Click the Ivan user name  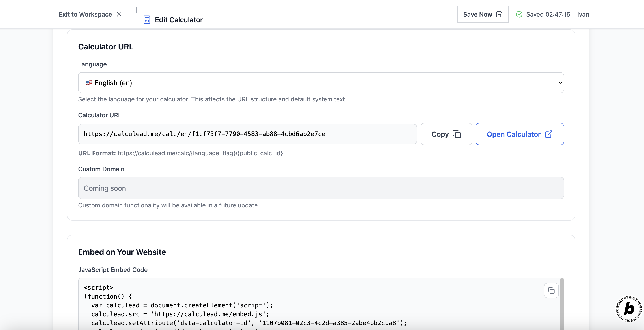(x=583, y=15)
